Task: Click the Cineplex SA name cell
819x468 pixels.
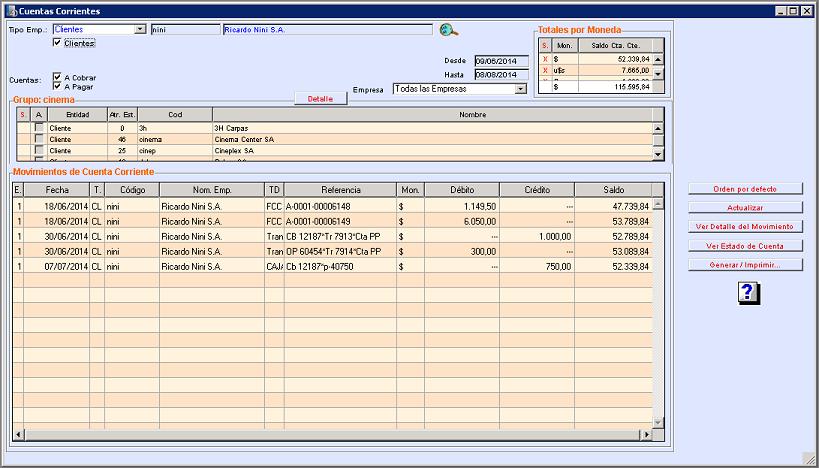Action: click(432, 151)
